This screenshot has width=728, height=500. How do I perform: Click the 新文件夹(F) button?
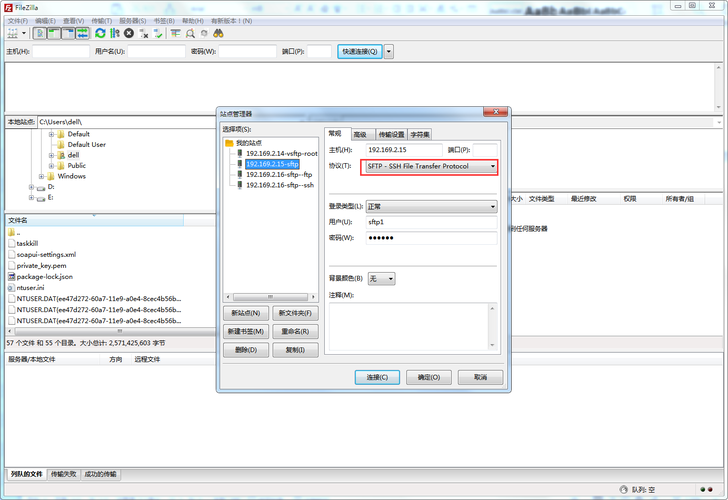(295, 313)
